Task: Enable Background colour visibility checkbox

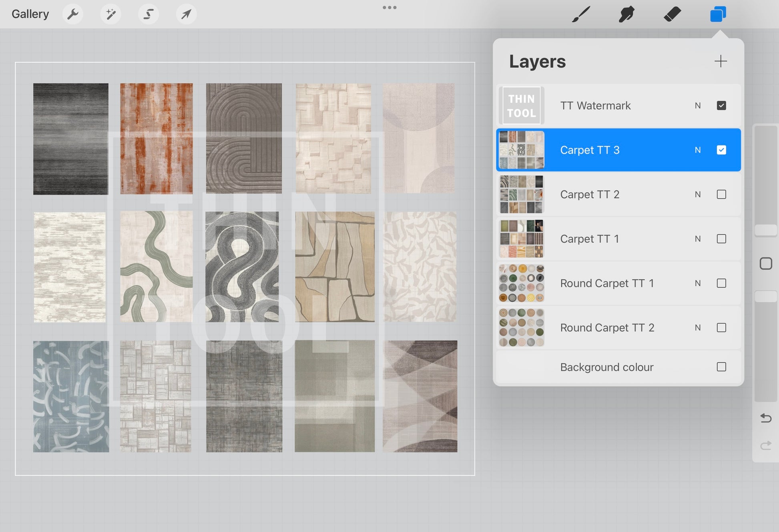Action: tap(721, 367)
